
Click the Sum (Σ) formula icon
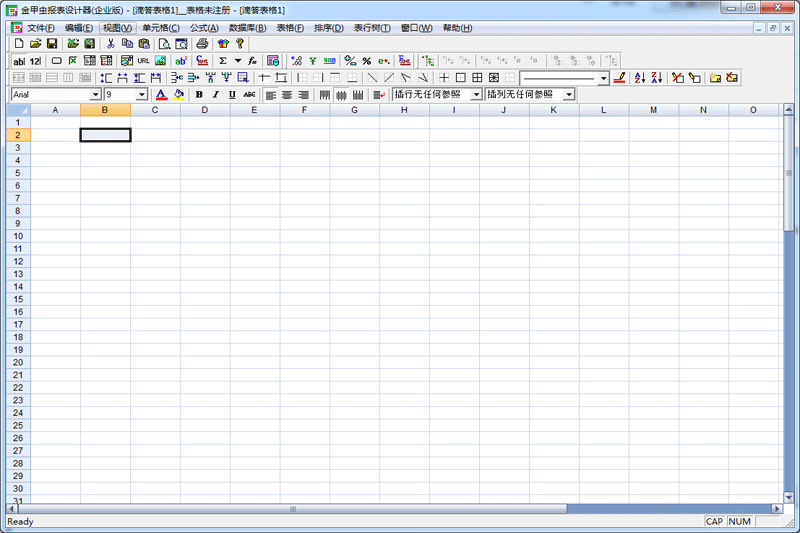223,61
